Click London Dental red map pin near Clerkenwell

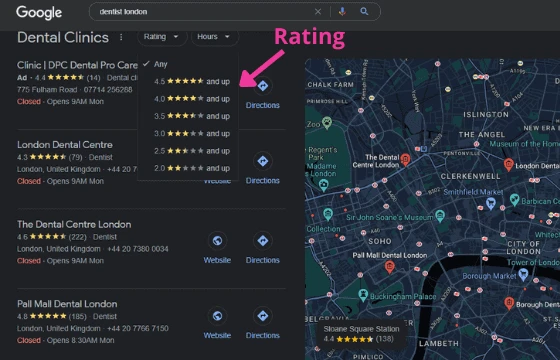[x=509, y=164]
